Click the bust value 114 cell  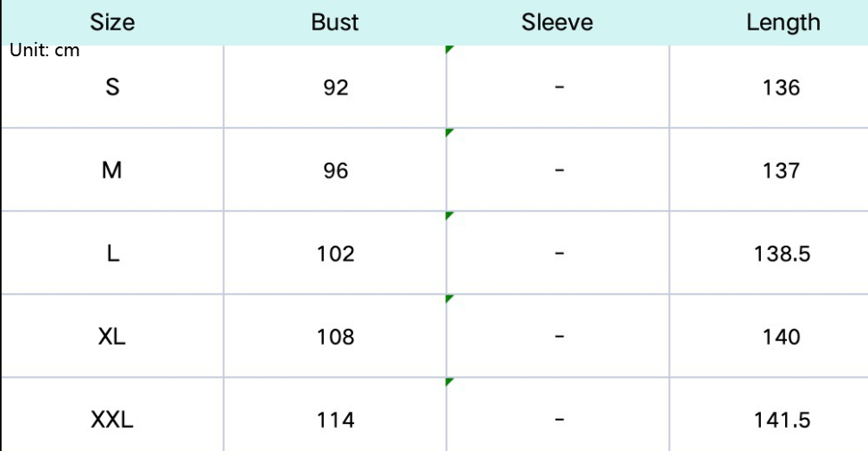pos(335,419)
